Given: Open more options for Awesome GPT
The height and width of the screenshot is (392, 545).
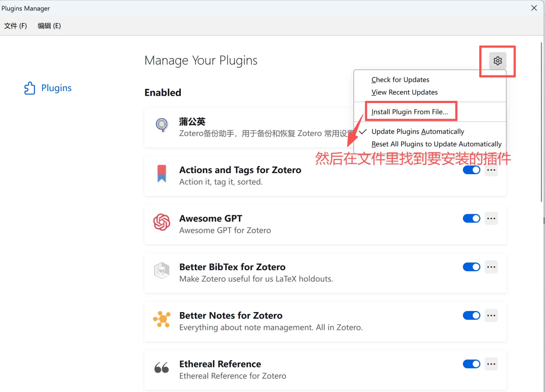Looking at the screenshot, I should click(x=491, y=219).
